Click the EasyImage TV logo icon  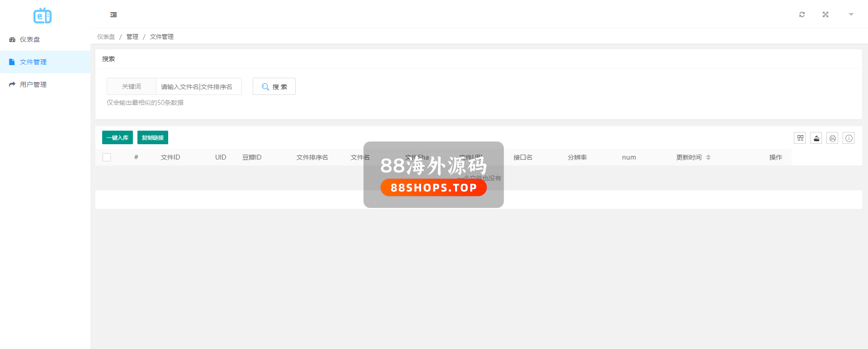click(42, 16)
